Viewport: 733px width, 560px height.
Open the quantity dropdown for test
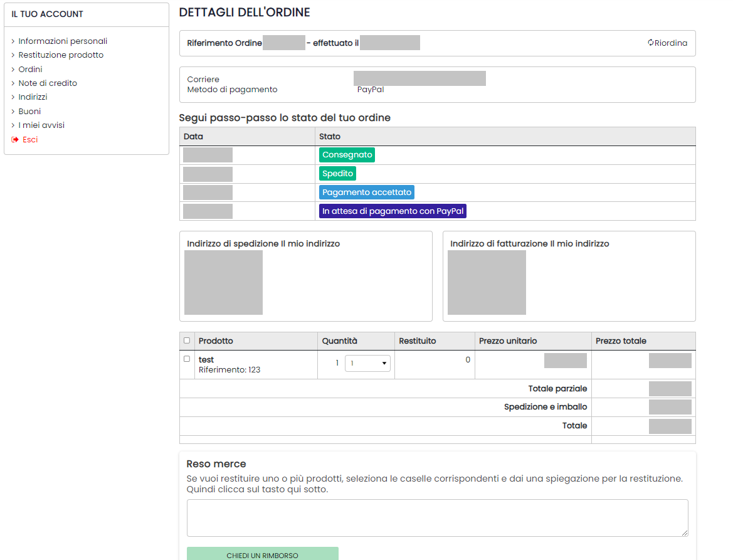(x=367, y=363)
